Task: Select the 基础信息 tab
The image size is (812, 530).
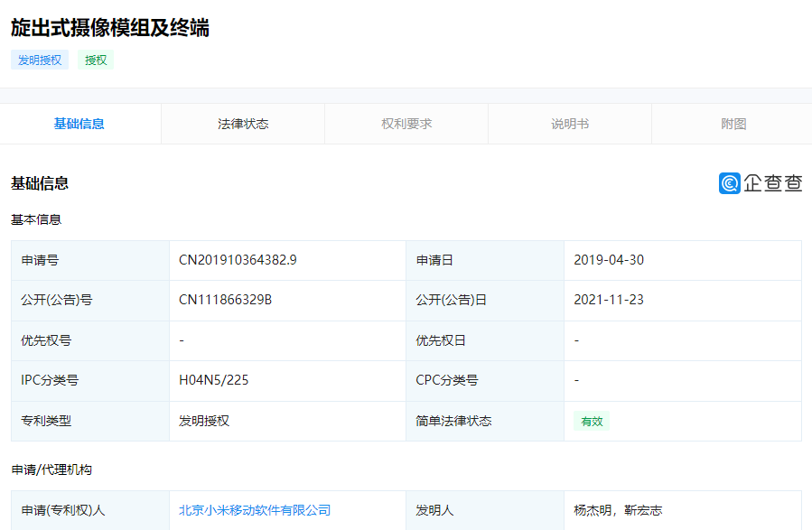Action: (79, 124)
